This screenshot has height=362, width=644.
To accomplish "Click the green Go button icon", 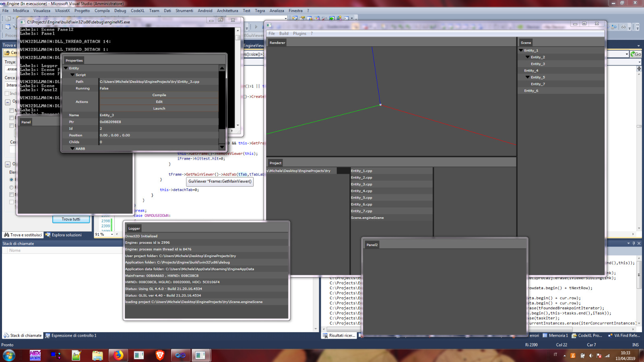I will point(636,54).
